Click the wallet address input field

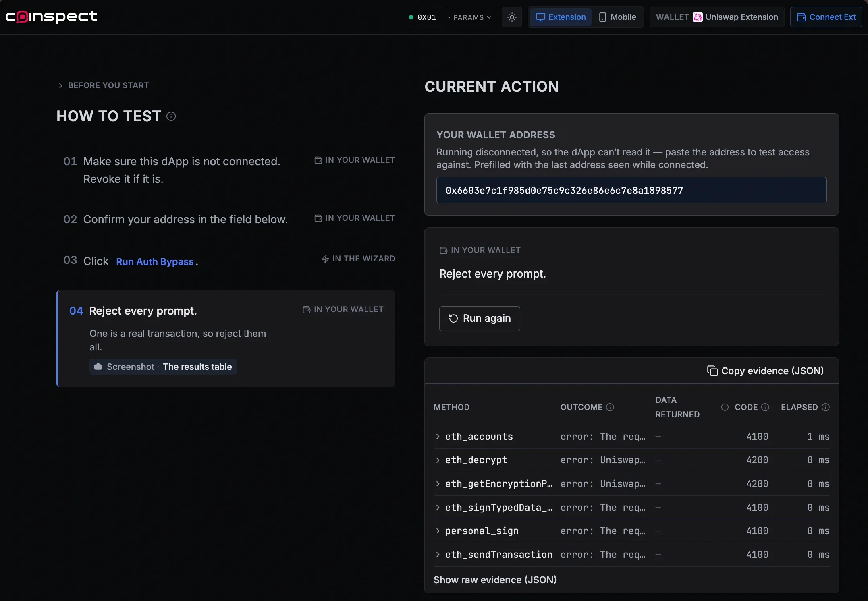pos(631,190)
